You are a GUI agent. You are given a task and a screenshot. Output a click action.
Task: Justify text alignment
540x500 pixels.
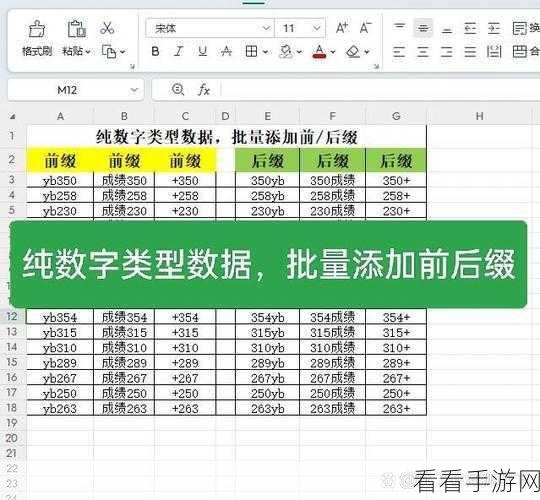pos(470,52)
